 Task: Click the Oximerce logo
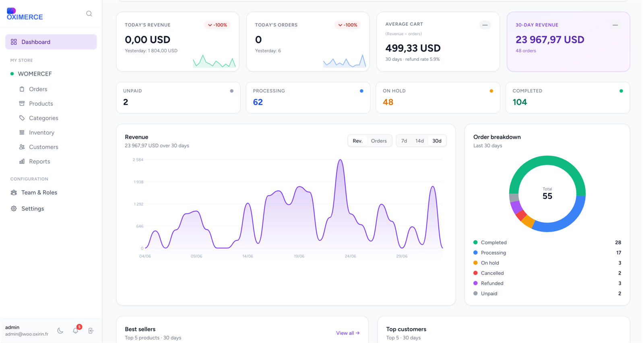(x=25, y=14)
